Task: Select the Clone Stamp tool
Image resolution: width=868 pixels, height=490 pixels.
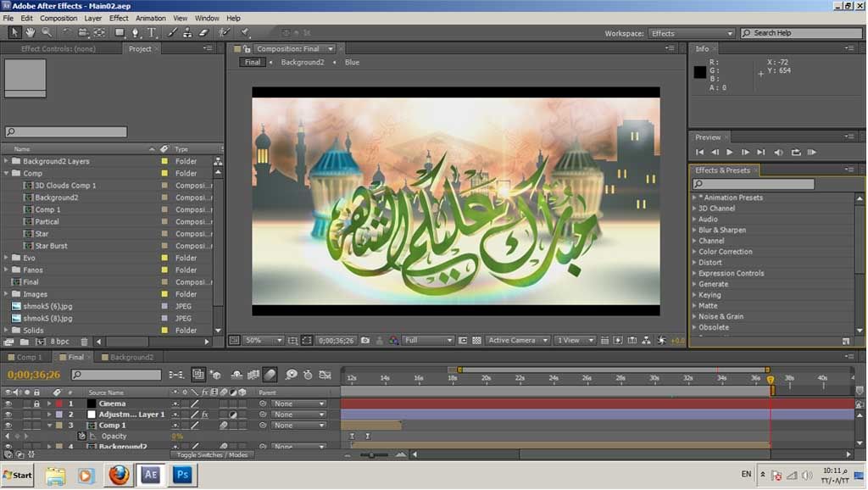Action: click(x=187, y=33)
